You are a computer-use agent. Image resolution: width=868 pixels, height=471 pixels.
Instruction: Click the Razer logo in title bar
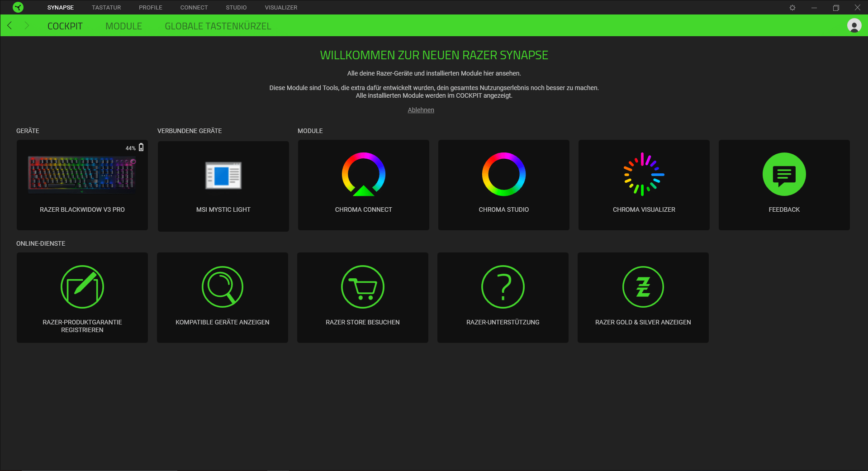click(18, 7)
